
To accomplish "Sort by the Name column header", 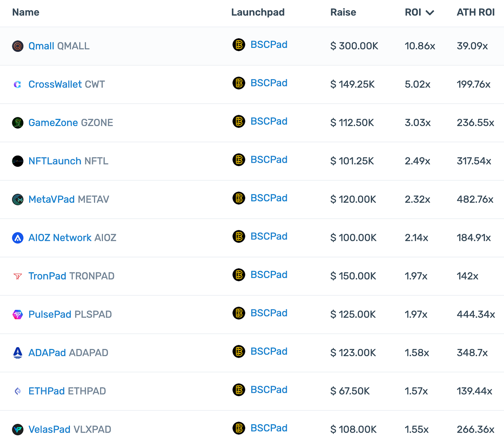I will 26,12.
